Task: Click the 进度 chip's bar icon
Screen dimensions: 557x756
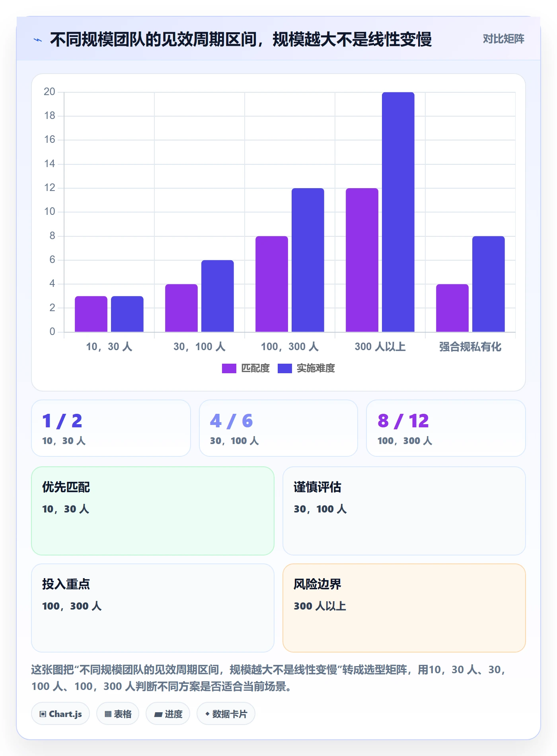Action: [x=158, y=715]
